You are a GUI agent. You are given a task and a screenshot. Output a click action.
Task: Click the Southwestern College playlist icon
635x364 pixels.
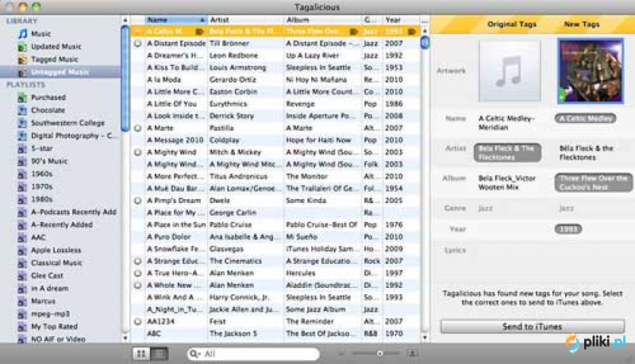click(23, 123)
